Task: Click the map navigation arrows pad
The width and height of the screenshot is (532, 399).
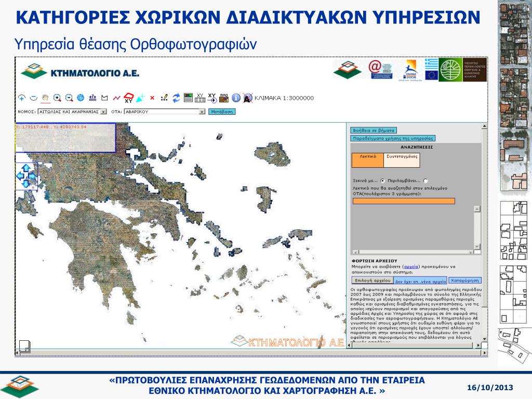Action: click(x=26, y=176)
